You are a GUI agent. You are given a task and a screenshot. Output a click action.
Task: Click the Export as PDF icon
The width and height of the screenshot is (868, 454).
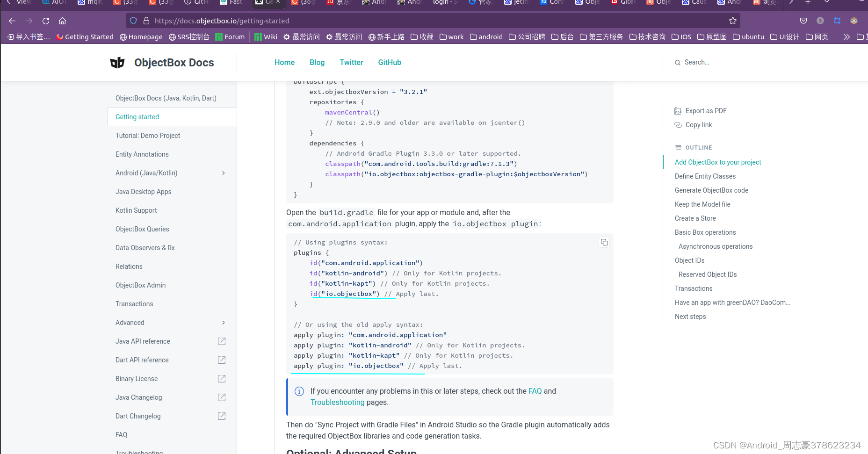[678, 111]
